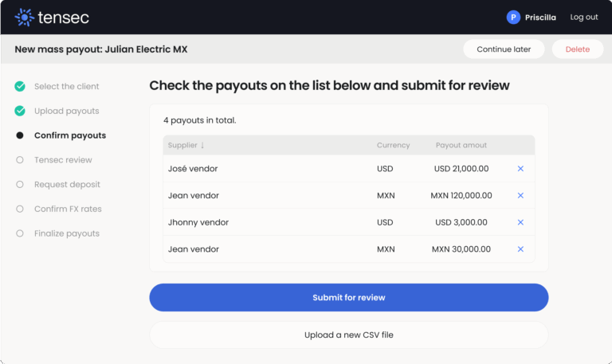
Task: Remove the José vendor USD 21,000.00 payout
Action: tap(520, 169)
